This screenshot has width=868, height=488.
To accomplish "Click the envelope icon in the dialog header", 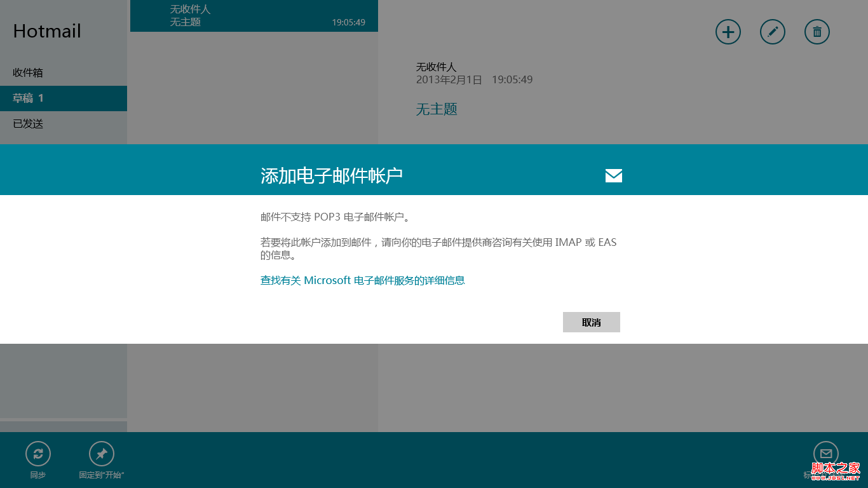I will (x=614, y=176).
